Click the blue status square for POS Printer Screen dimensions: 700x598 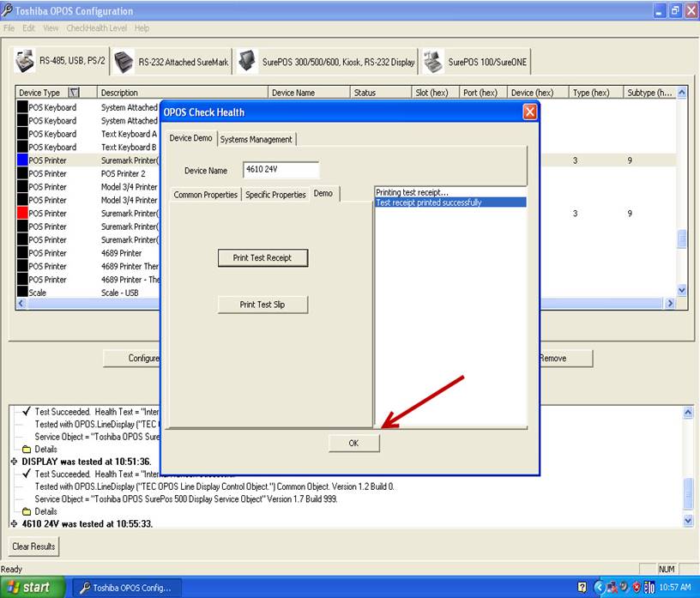click(22, 160)
